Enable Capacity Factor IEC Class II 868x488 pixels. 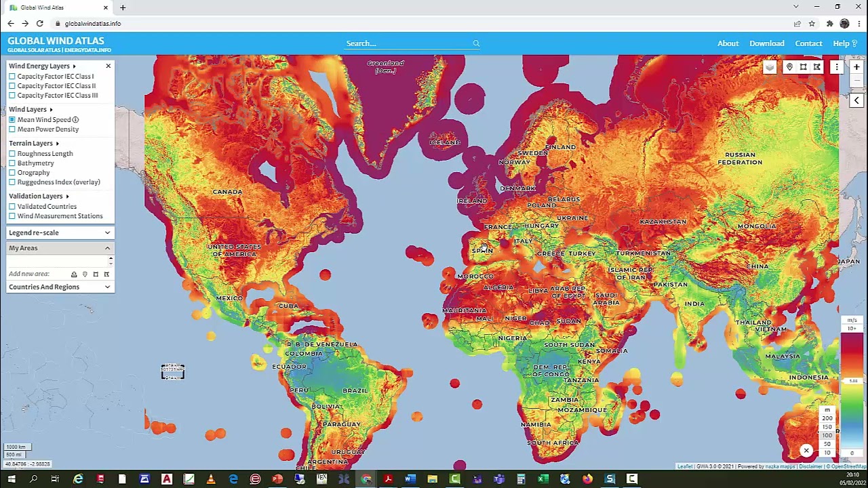pos(12,86)
